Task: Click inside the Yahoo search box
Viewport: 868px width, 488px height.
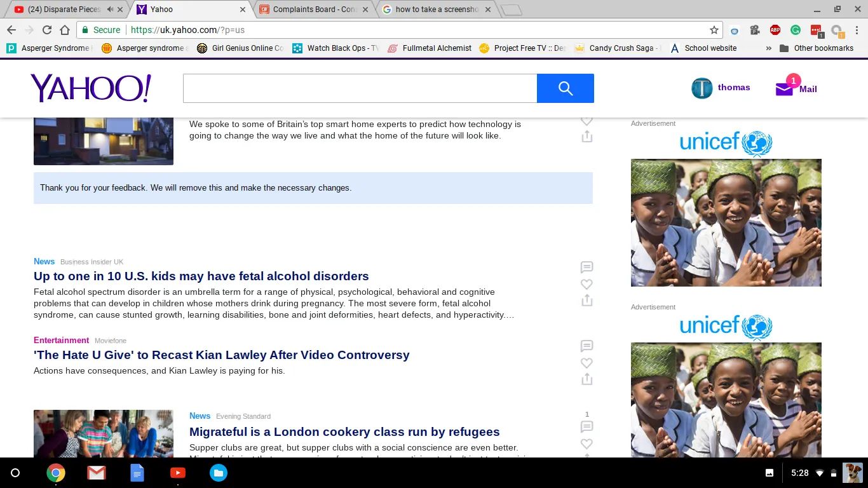Action: pyautogui.click(x=360, y=88)
